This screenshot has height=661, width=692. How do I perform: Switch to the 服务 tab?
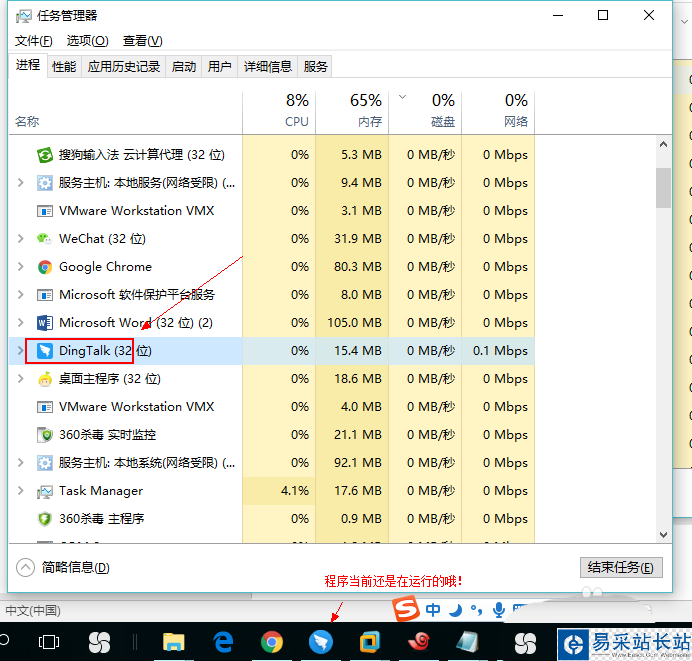(x=315, y=67)
